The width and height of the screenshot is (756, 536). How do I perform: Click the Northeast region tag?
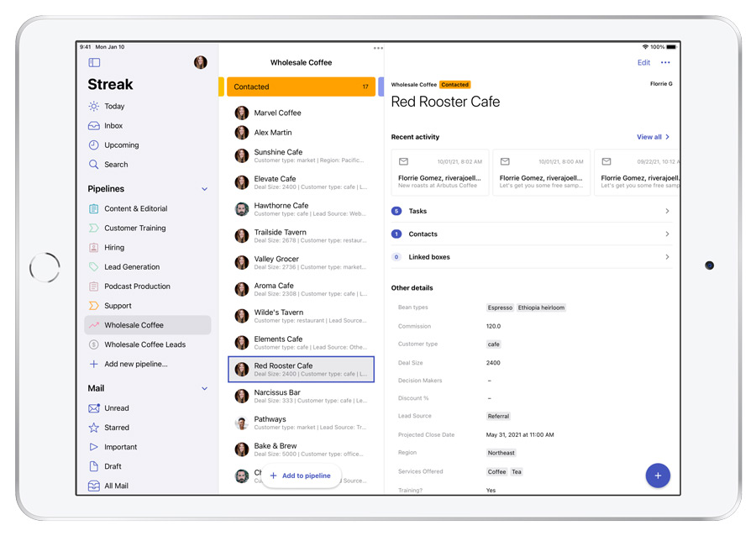tap(501, 453)
